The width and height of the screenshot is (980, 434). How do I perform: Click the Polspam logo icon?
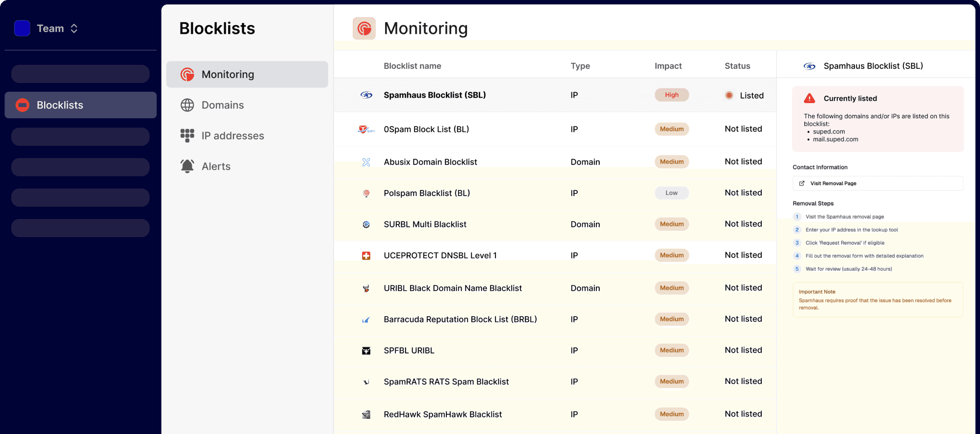click(x=366, y=193)
